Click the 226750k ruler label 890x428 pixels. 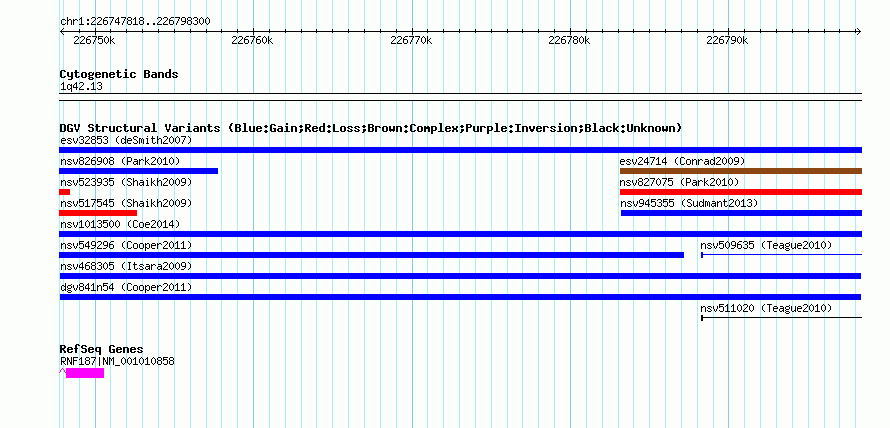click(95, 40)
